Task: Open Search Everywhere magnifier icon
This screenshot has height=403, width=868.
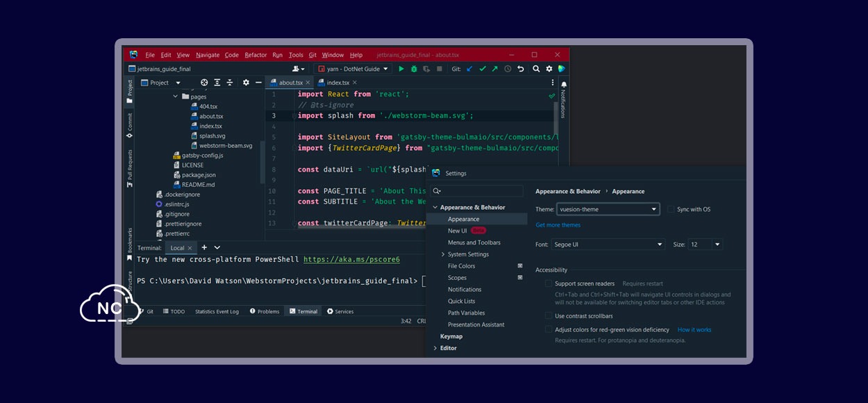Action: coord(536,69)
